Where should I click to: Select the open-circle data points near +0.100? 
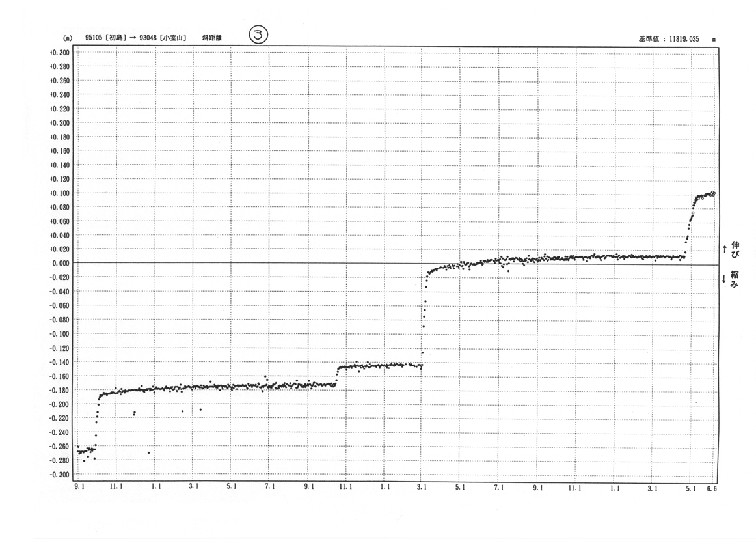[x=712, y=193]
